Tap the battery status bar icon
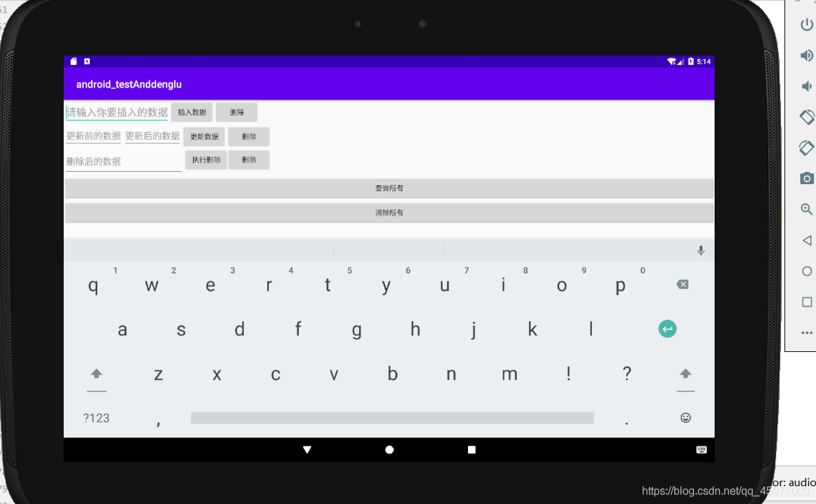The image size is (816, 504). pyautogui.click(x=691, y=62)
